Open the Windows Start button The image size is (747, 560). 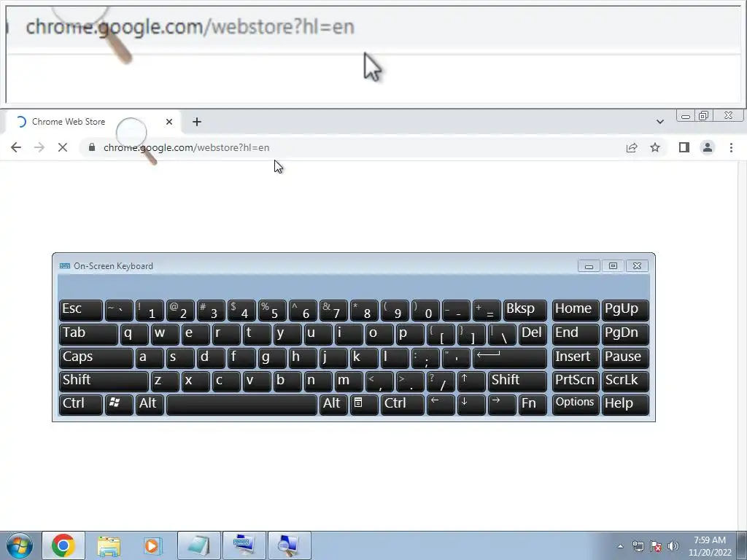click(x=19, y=545)
